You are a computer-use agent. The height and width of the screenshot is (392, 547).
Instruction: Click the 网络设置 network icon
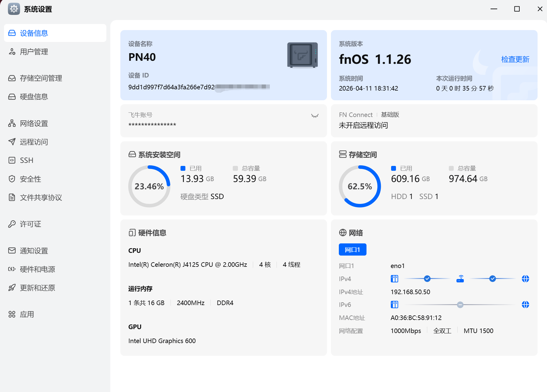click(12, 123)
